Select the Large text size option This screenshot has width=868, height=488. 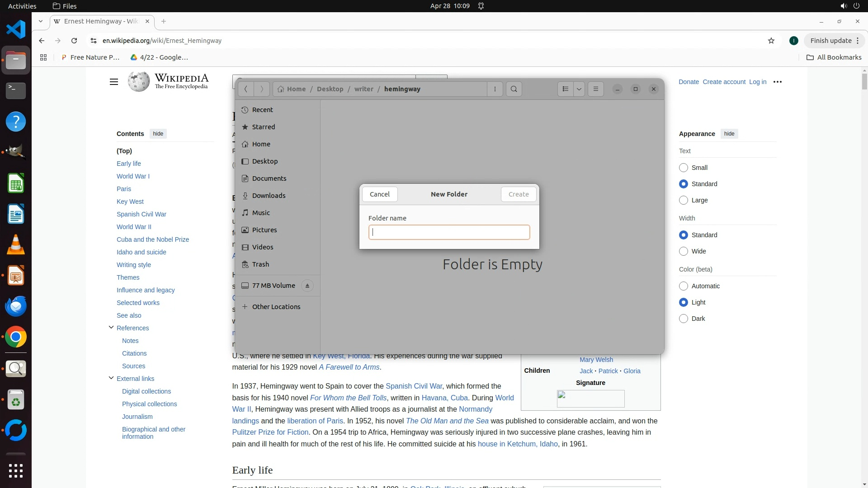pos(684,200)
